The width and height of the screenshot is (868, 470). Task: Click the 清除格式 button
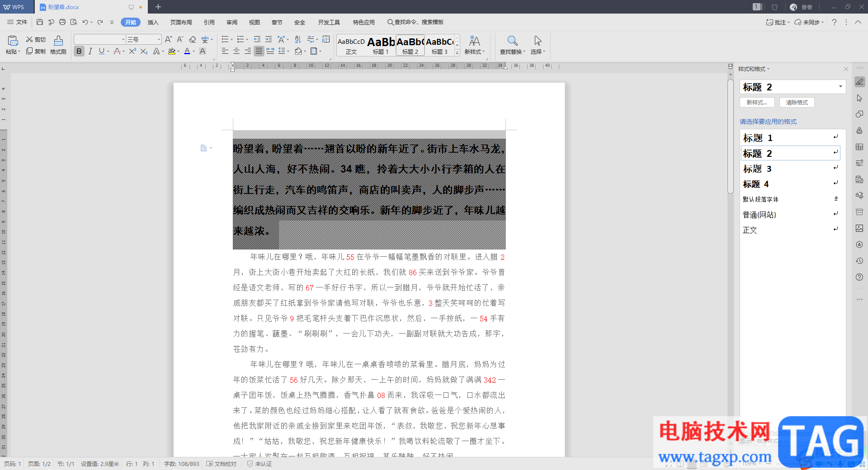pos(797,103)
